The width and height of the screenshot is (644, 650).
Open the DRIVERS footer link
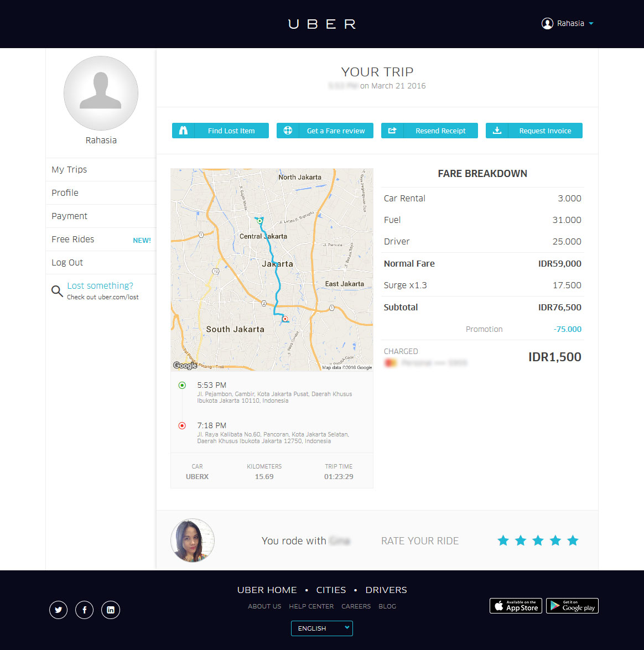point(386,590)
